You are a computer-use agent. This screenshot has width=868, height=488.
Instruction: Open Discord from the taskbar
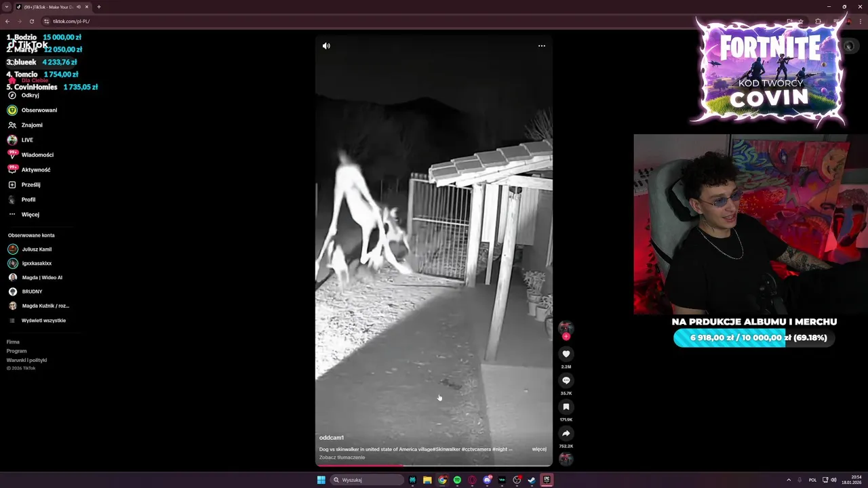487,480
